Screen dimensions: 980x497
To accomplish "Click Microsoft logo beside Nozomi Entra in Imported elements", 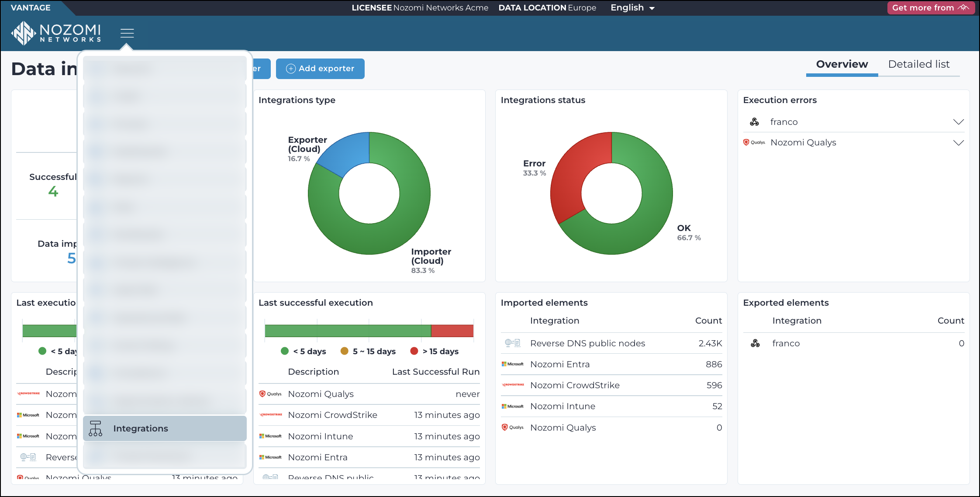I will [x=513, y=364].
